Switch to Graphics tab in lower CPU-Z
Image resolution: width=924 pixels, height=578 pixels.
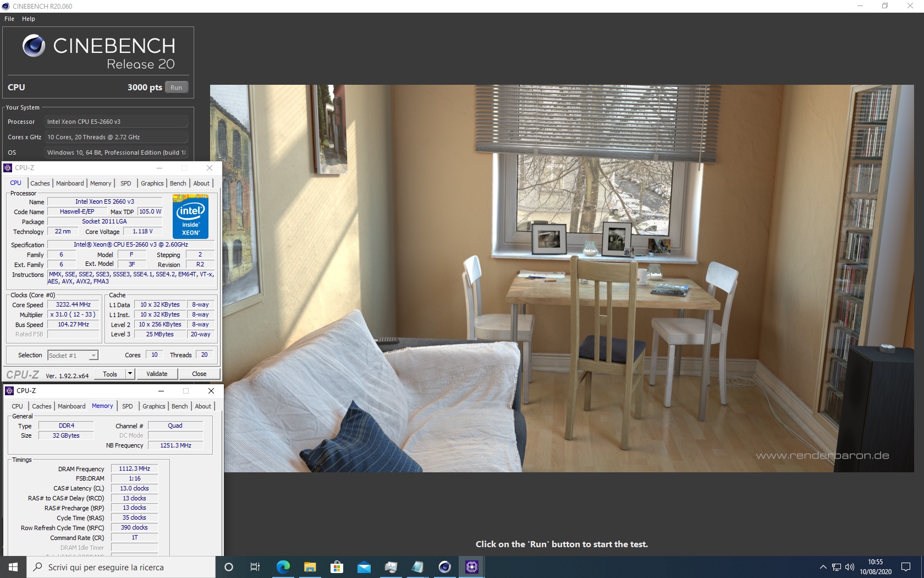(154, 406)
